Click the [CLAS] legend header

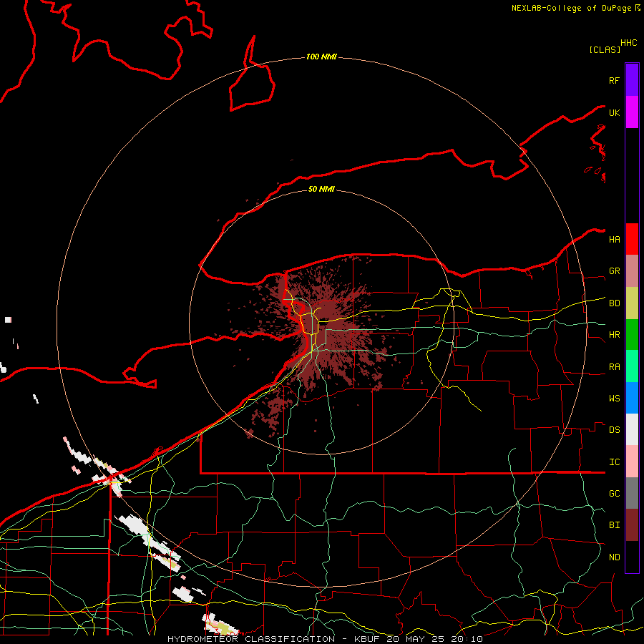point(605,49)
